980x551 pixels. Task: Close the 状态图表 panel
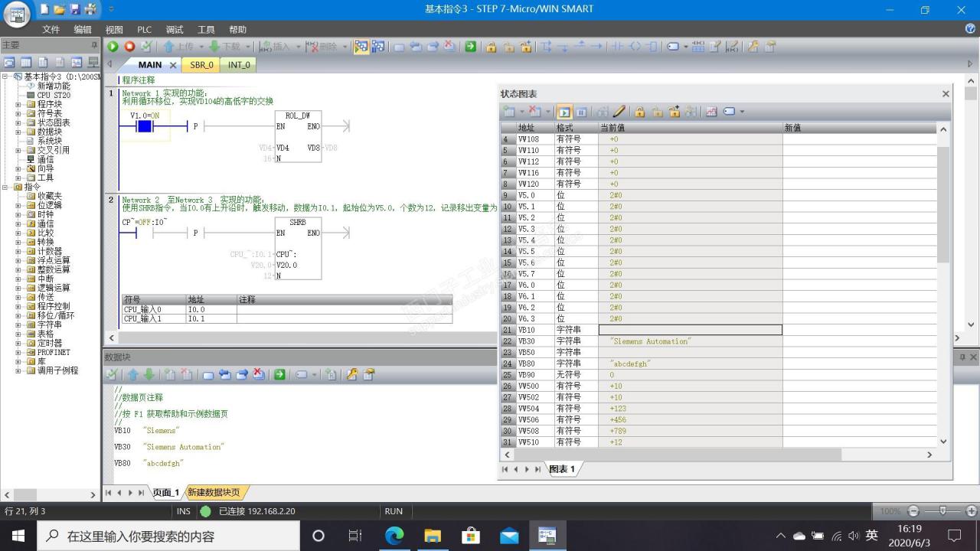pos(946,93)
